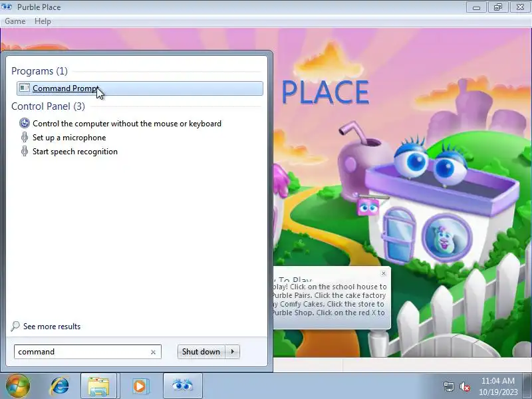532x399 pixels.
Task: Click the Command Prompt program icon
Action: 24,88
